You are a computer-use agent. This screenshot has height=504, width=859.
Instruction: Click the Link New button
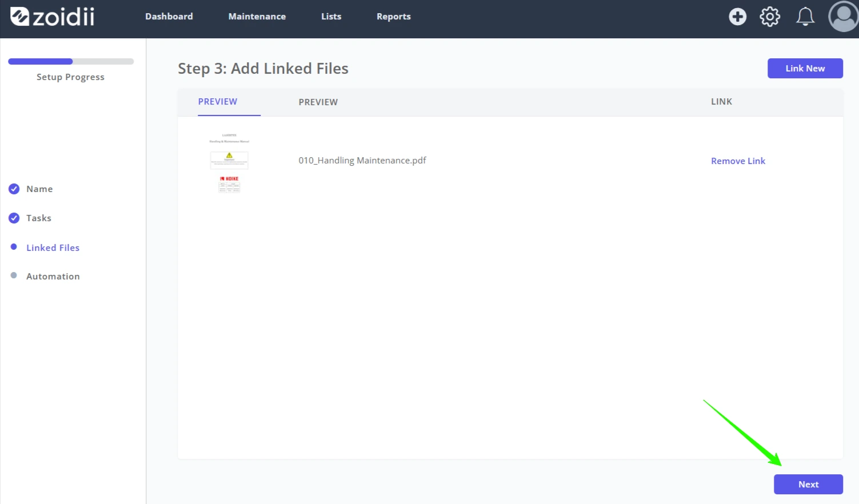click(x=805, y=68)
